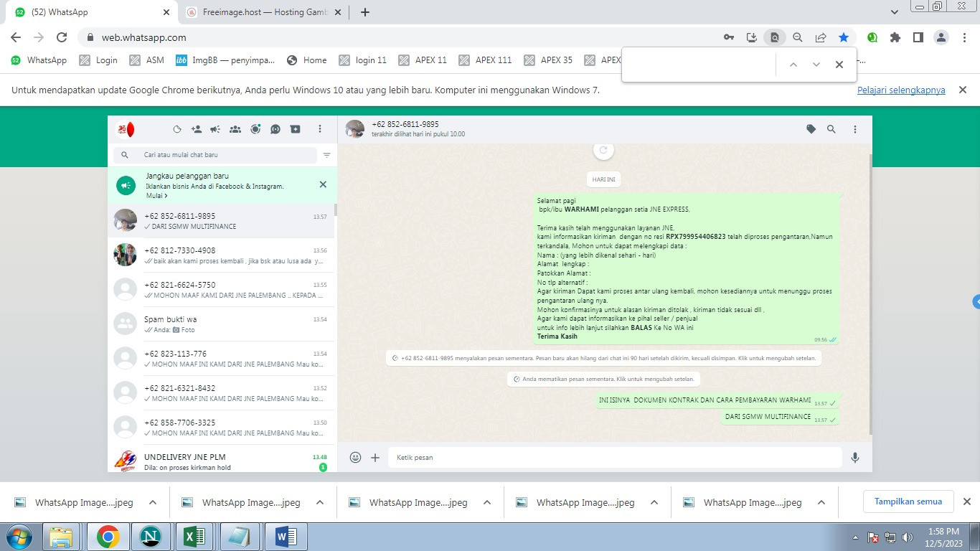The width and height of the screenshot is (980, 551).
Task: Click the zoom magnifier icon in address bar
Action: click(797, 37)
